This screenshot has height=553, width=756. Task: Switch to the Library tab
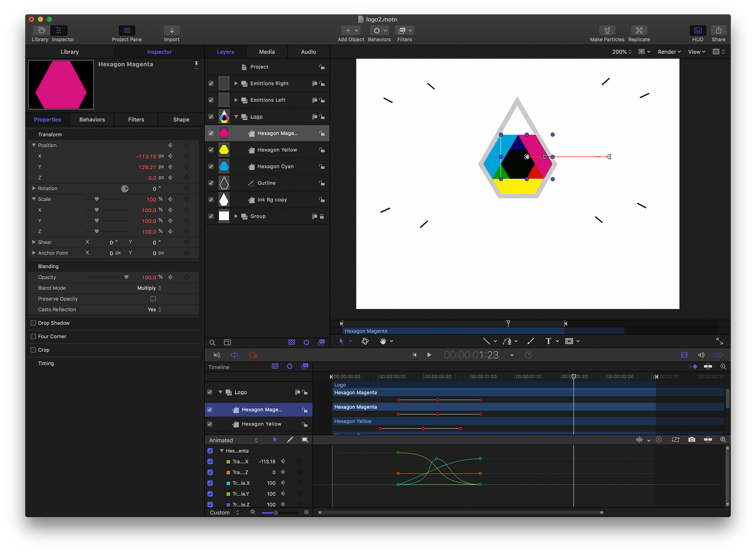[x=70, y=52]
